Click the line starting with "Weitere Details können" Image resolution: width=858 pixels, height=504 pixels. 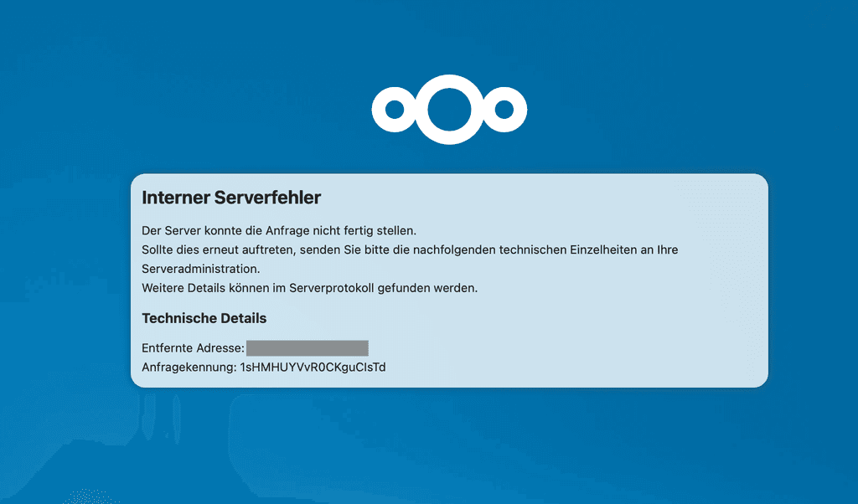tap(309, 288)
